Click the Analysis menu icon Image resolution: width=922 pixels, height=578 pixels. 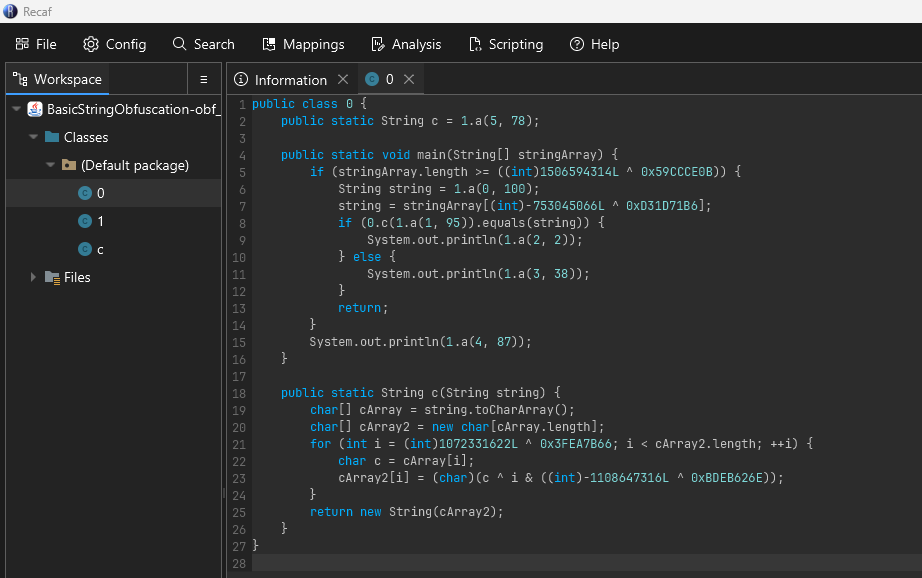[378, 44]
